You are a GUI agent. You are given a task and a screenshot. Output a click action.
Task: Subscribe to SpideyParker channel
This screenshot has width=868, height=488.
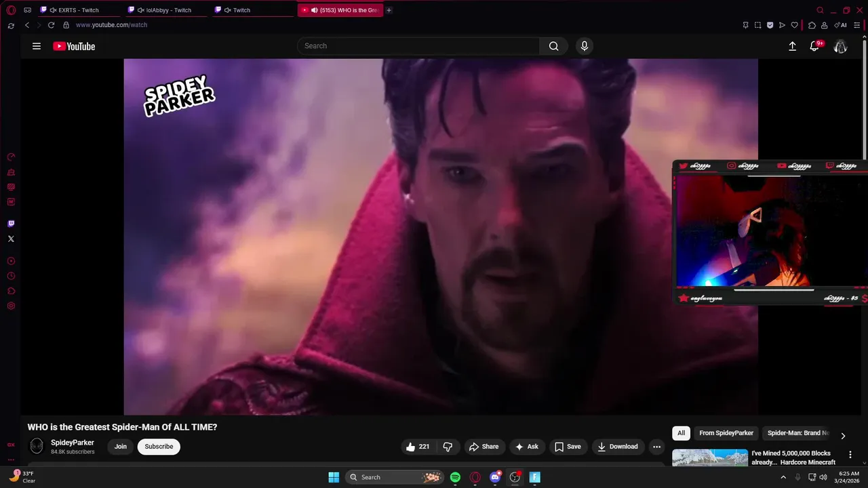[x=159, y=447]
